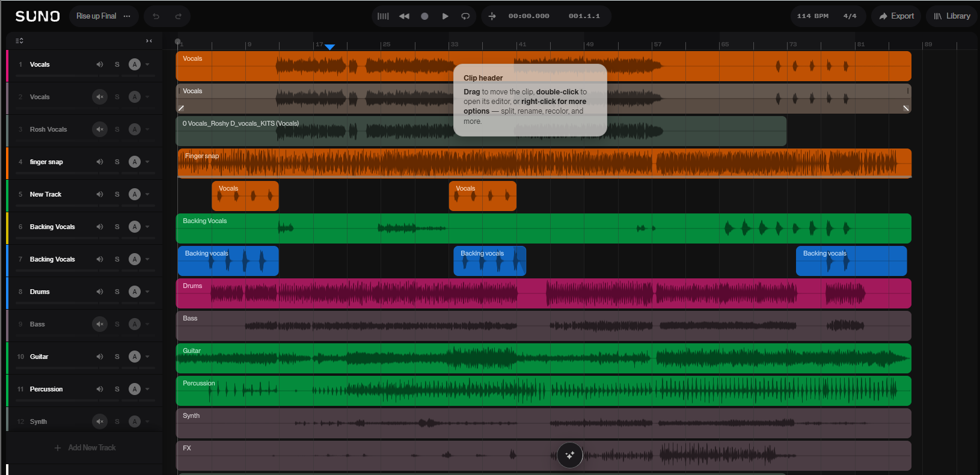
Task: Click the 001.1.1 bar position display
Action: (x=584, y=16)
